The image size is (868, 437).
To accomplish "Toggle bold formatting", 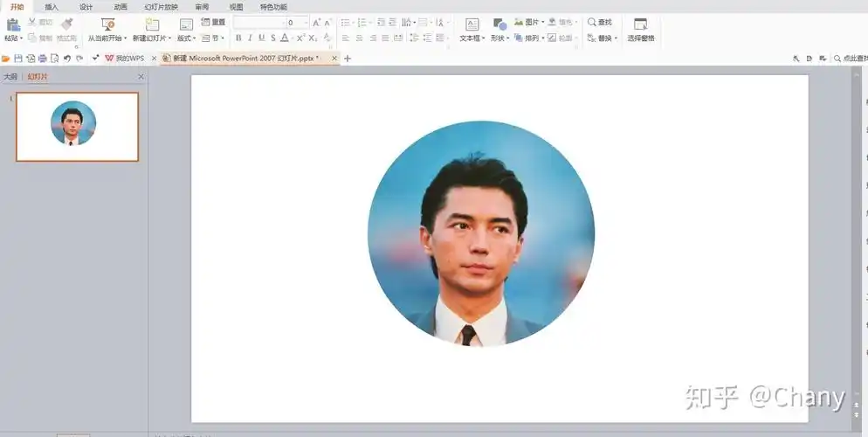I will tap(238, 38).
